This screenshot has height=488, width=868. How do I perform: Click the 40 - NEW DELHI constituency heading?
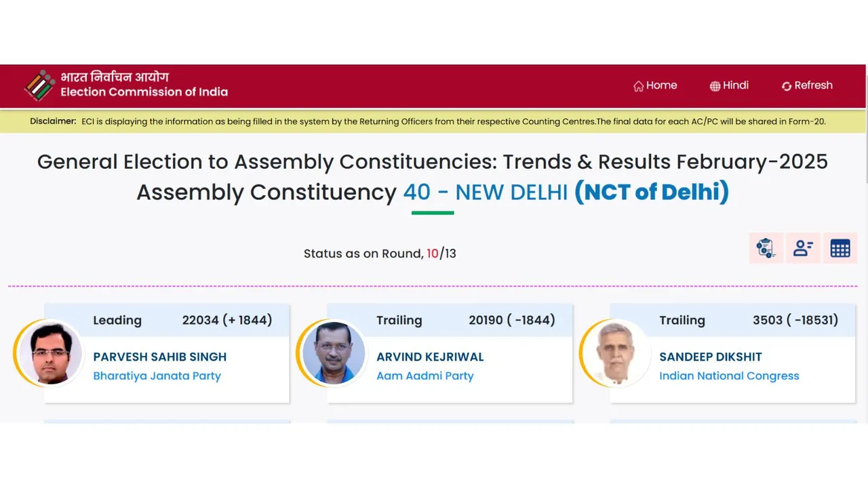pos(486,192)
